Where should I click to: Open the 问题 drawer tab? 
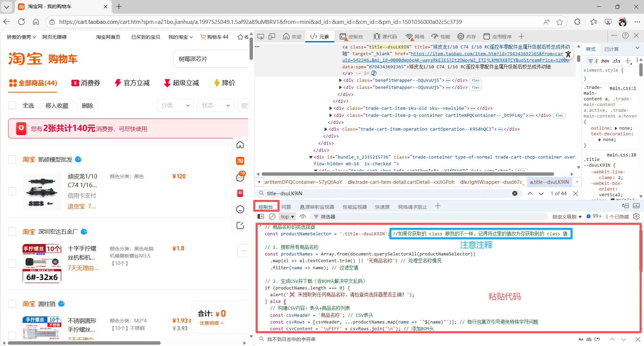(x=286, y=207)
